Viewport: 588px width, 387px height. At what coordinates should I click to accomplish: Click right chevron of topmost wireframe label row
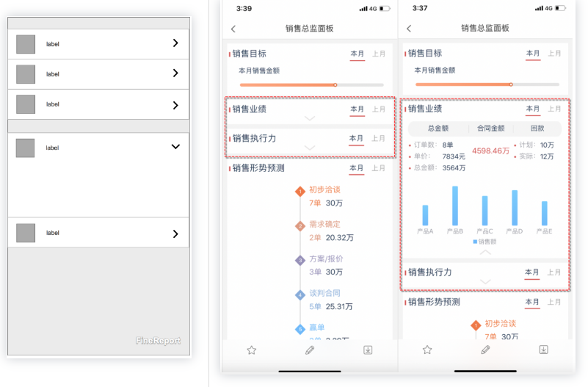175,43
